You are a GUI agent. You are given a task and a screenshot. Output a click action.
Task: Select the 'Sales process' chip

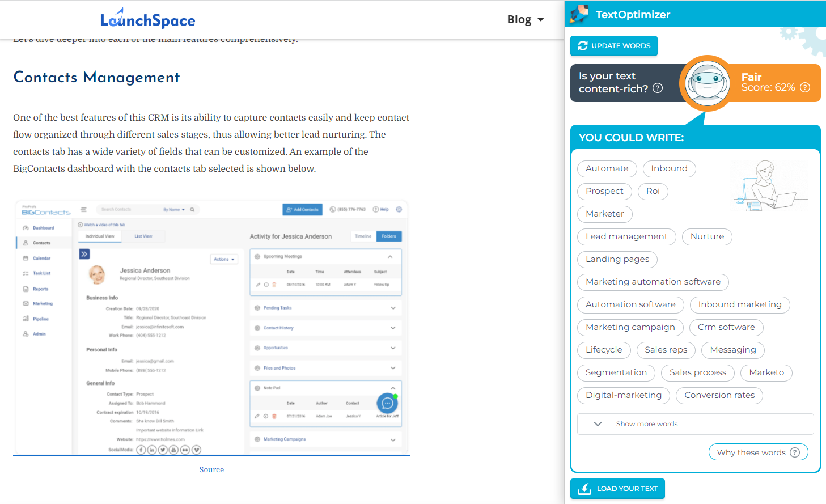[x=698, y=372]
